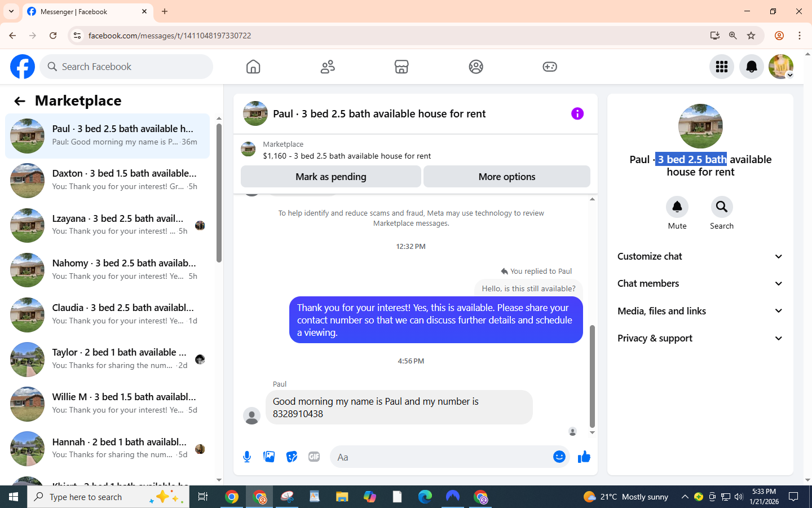Image resolution: width=812 pixels, height=508 pixels.
Task: Open Gaming controller icon in top navigation
Action: (550, 67)
